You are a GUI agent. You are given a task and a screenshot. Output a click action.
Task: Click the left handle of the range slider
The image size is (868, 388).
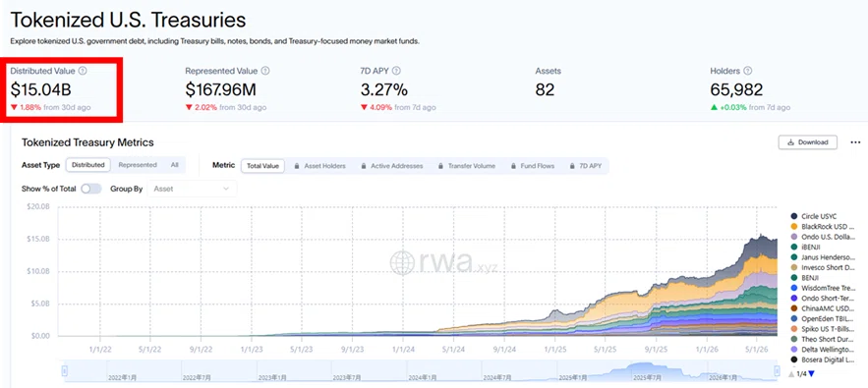[64, 371]
